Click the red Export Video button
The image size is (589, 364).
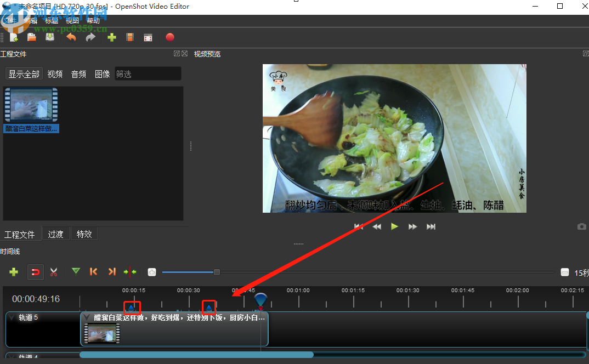click(170, 37)
